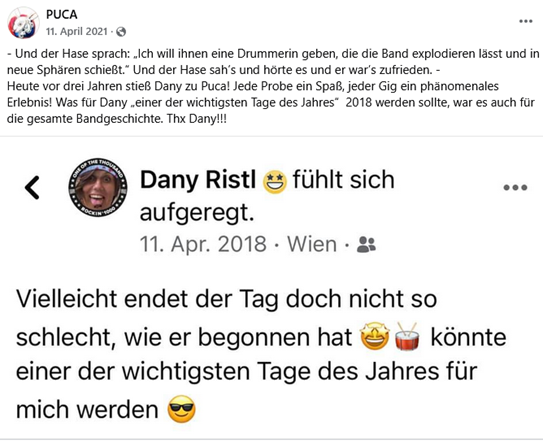Screen dimensions: 543x444
Task: Click the PUCA caption starting 'Und der Hase sprach'
Action: pos(273,62)
